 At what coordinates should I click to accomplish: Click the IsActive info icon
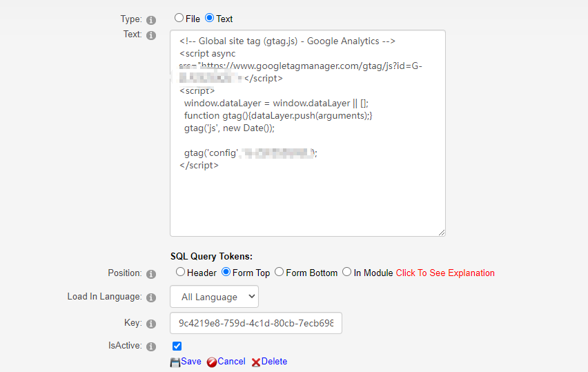coord(151,347)
